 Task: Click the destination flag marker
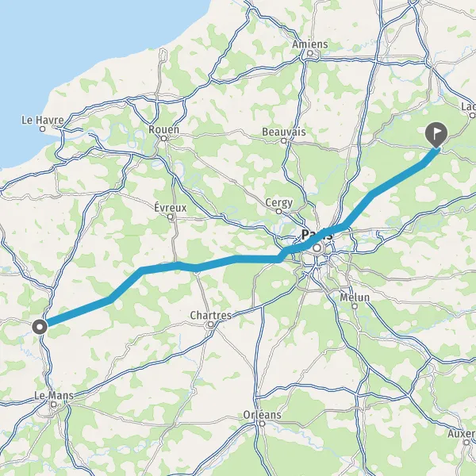click(x=436, y=135)
